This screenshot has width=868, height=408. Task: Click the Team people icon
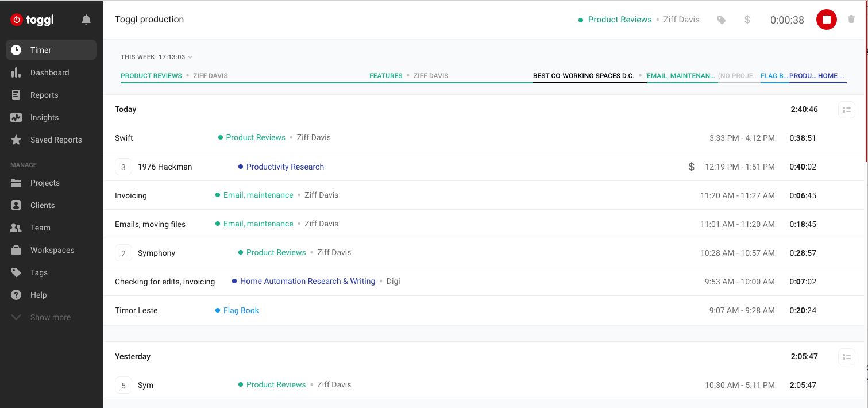pyautogui.click(x=16, y=228)
